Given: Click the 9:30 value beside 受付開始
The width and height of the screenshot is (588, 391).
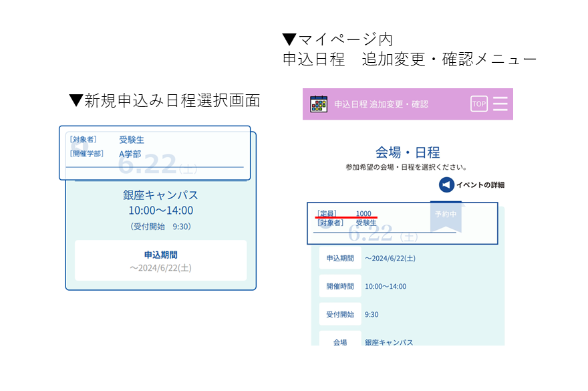Looking at the screenshot, I should 372,314.
